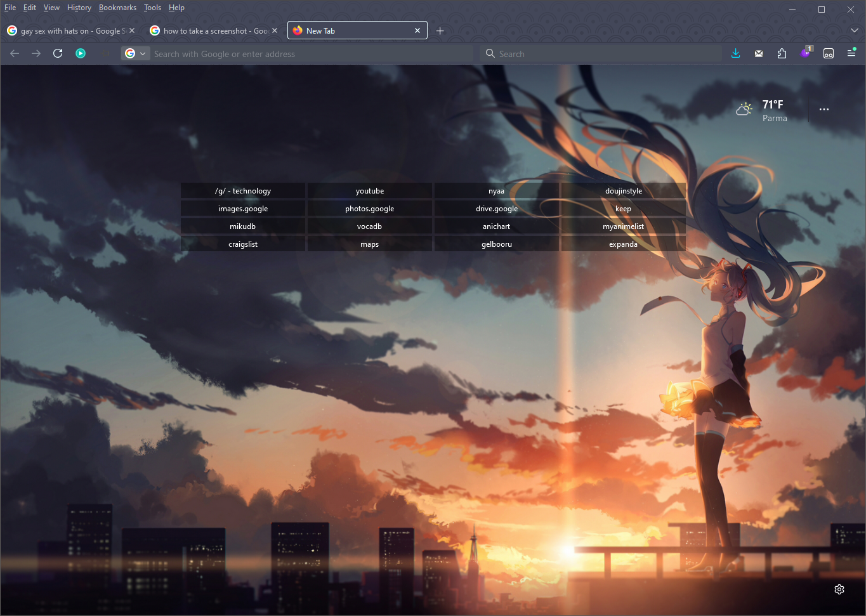Open the craigslist shortcut
Image resolution: width=866 pixels, height=616 pixels.
[x=243, y=244]
